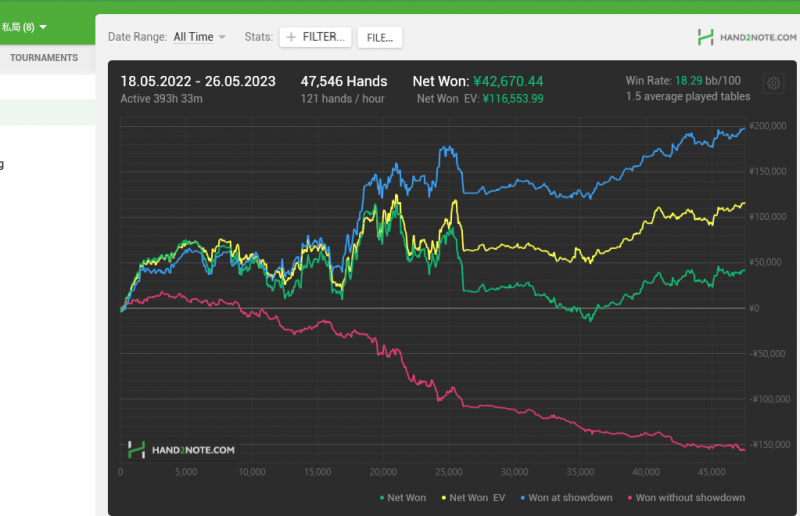The height and width of the screenshot is (516, 800).
Task: Toggle Net Won series in legend
Action: pos(404,497)
